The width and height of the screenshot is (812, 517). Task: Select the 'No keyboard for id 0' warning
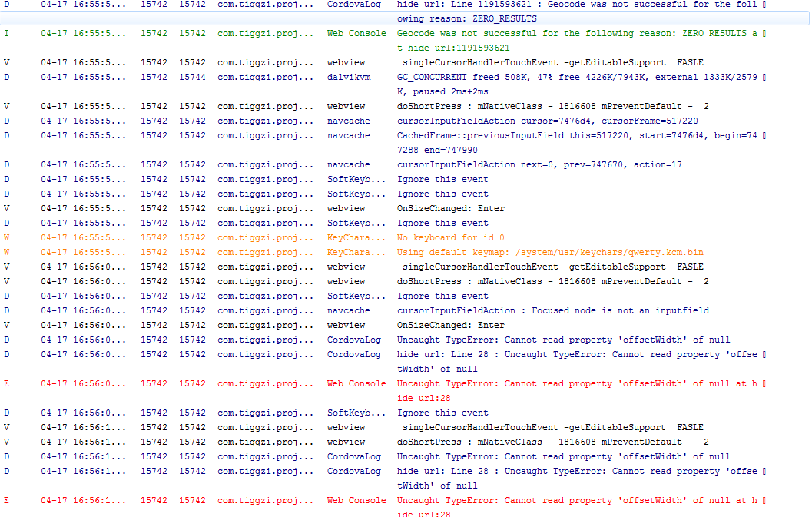pos(450,237)
